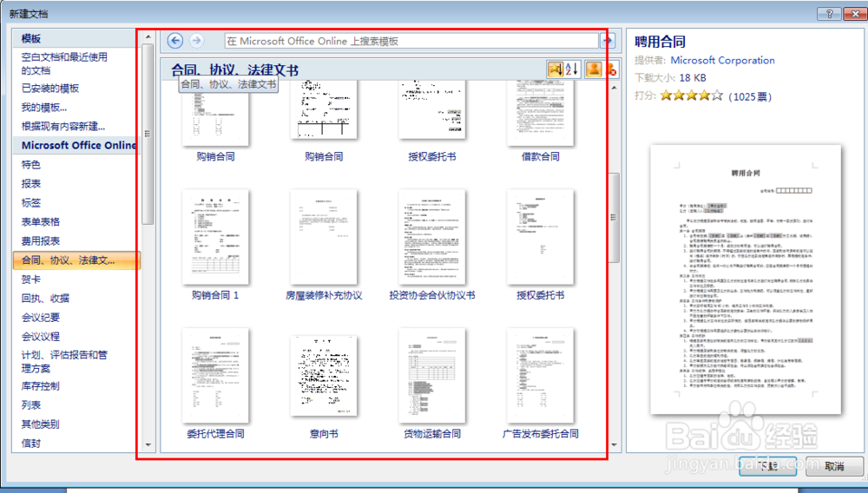Close the 新建文档 dialog
868x493 pixels.
(x=853, y=14)
